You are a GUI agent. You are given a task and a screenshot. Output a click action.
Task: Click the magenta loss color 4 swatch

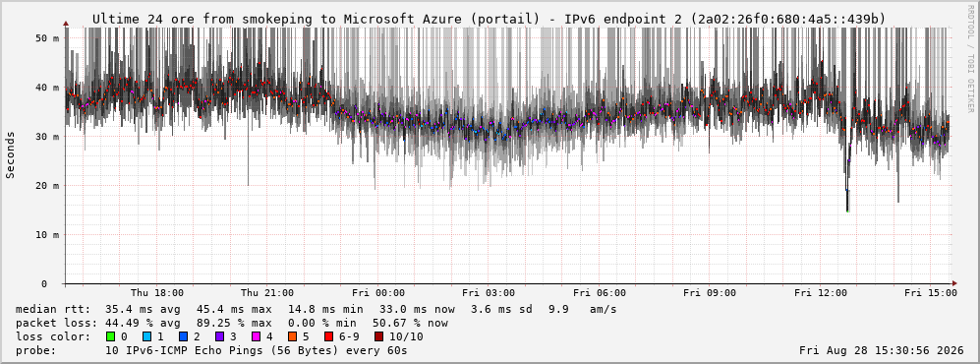(256, 336)
